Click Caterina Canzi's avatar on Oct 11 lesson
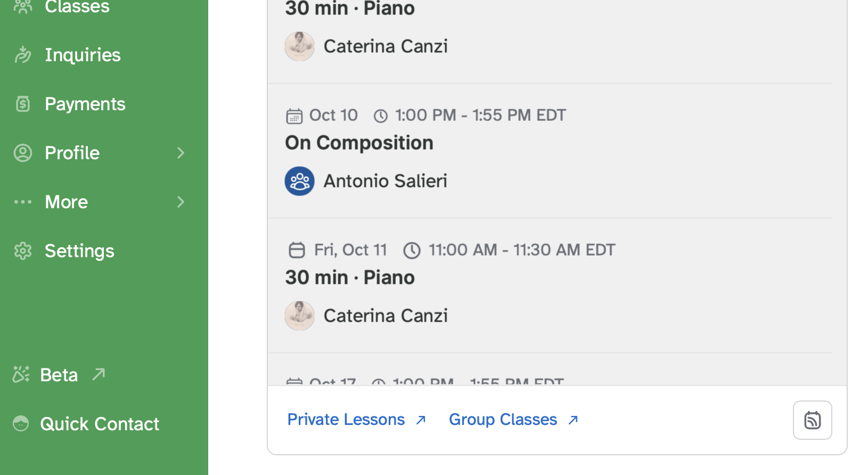This screenshot has width=868, height=475. [x=299, y=316]
